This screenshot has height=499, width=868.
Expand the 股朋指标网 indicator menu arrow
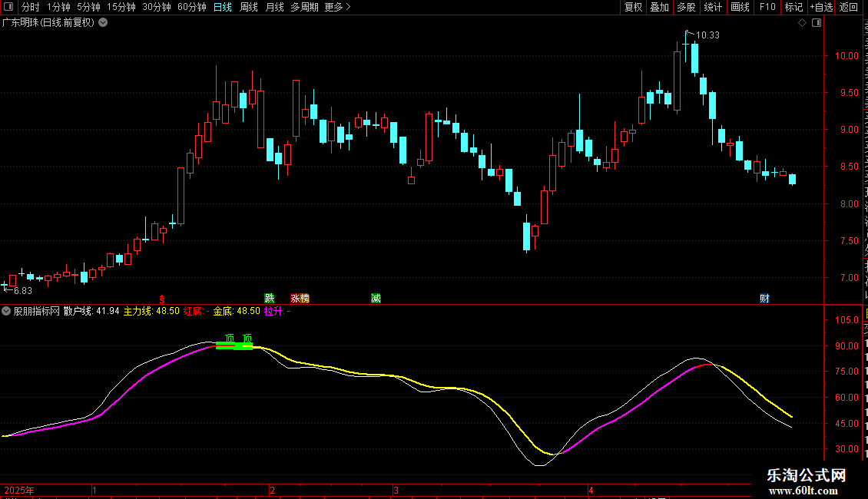[6, 311]
